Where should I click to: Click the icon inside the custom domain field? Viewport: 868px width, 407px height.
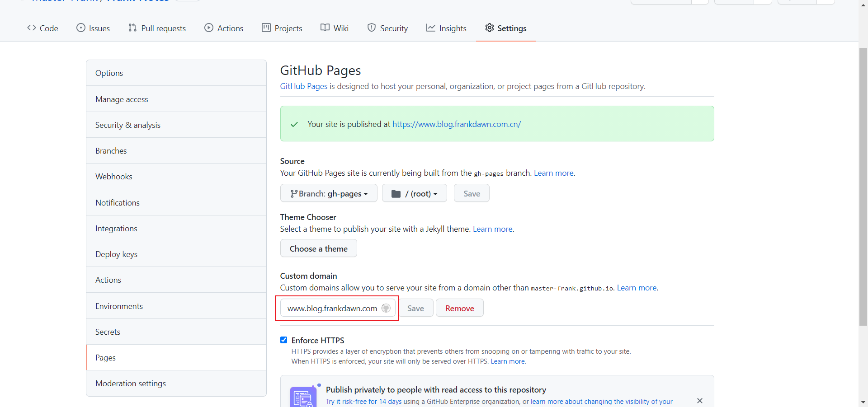(386, 308)
